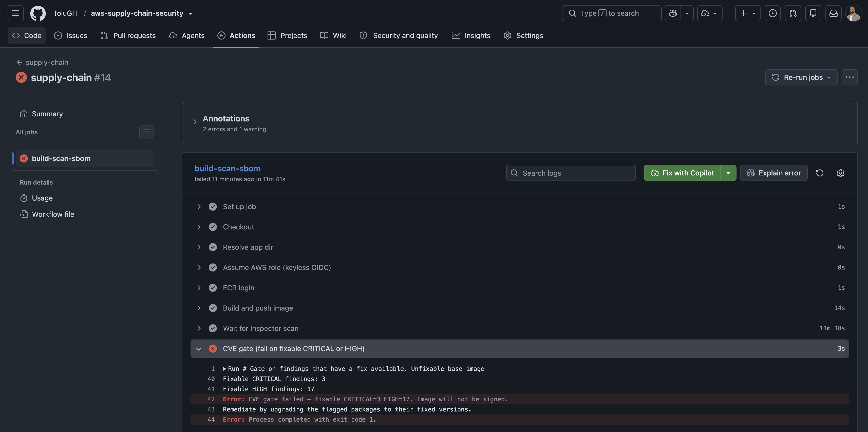
Task: Click the filter jobs icon
Action: (146, 132)
